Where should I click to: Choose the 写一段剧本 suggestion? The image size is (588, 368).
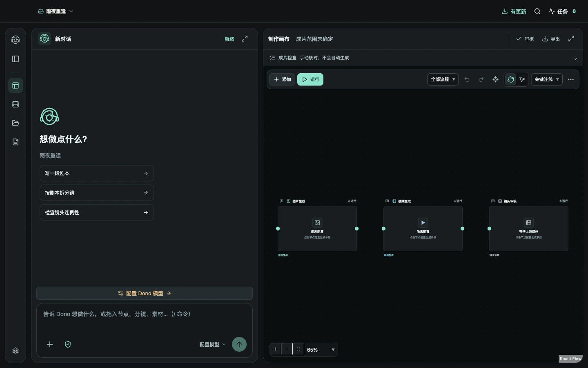pyautogui.click(x=97, y=173)
